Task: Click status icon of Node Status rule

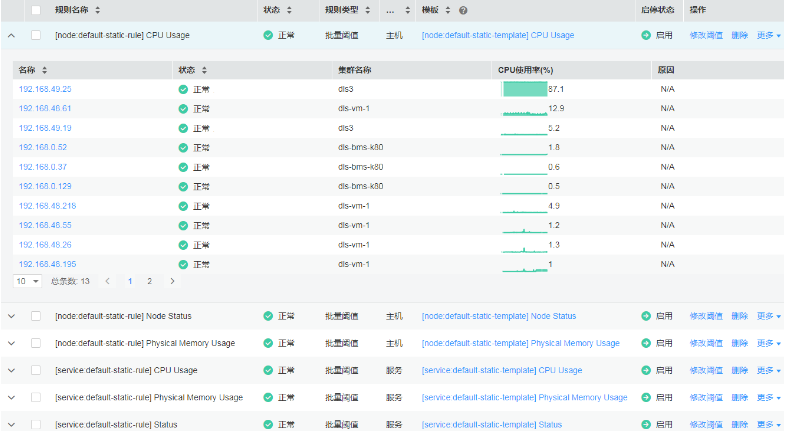Action: coord(268,316)
